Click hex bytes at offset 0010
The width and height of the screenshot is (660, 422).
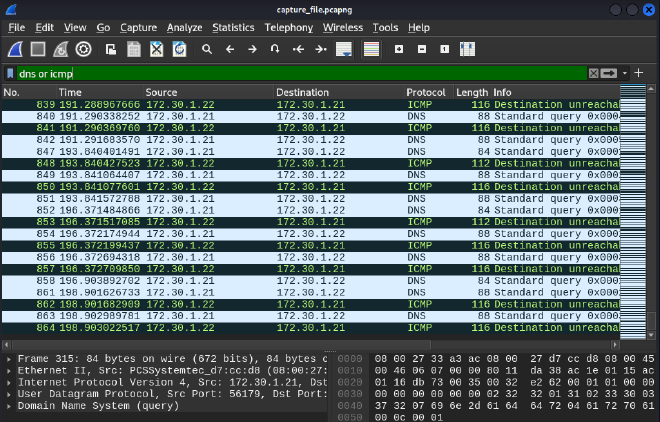tap(514, 371)
